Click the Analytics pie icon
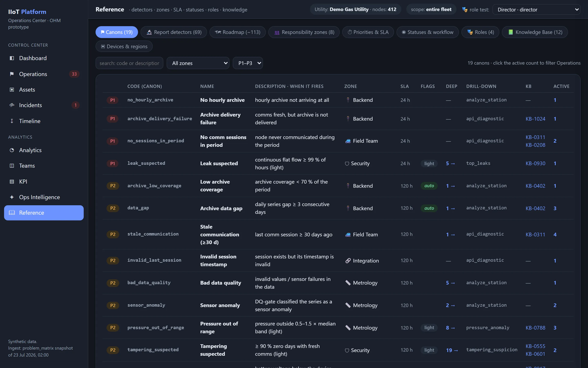 (12, 150)
